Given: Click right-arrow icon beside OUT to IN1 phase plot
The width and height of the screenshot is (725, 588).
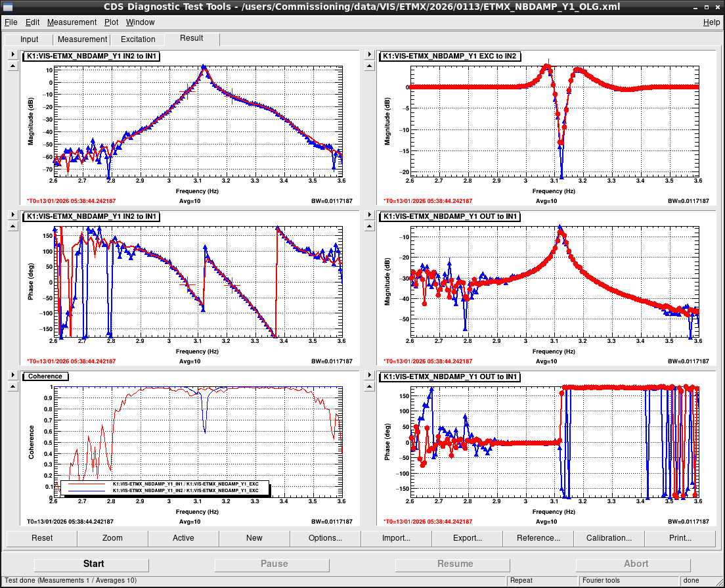Looking at the screenshot, I should click(x=369, y=375).
